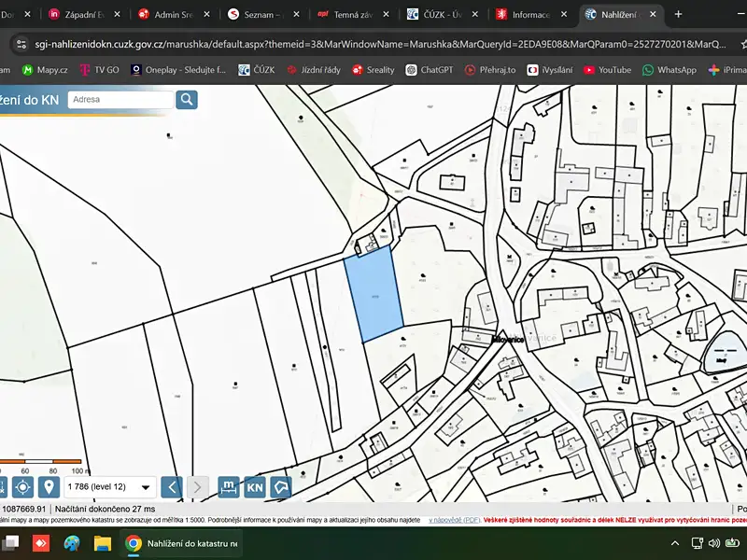Click the Adresa search input field

point(120,100)
